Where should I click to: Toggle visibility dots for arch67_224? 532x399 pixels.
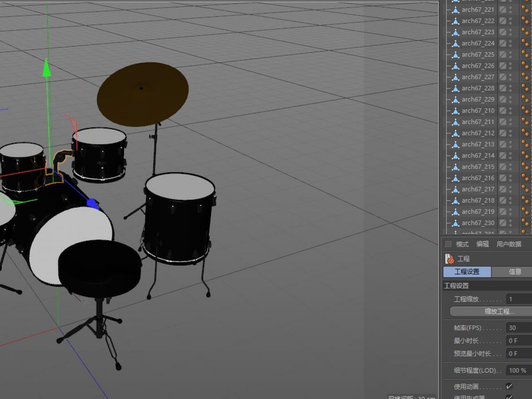pos(511,43)
